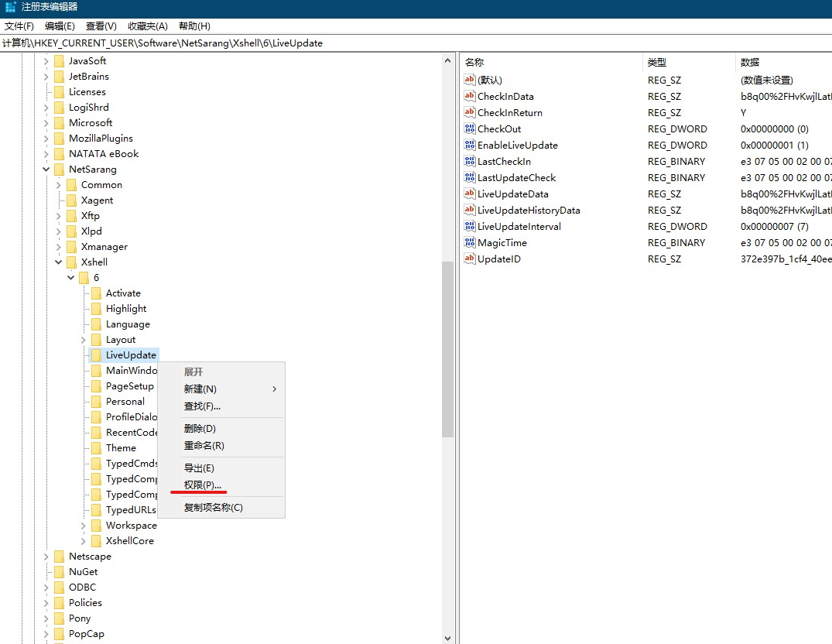Click the Theme key folder icon
The image size is (832, 644).
pos(98,447)
